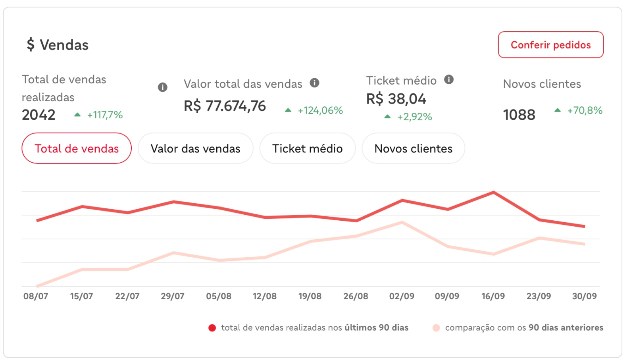Screen dimensions: 635x364
Task: Select the Total de vendas tab
Action: 77,148
